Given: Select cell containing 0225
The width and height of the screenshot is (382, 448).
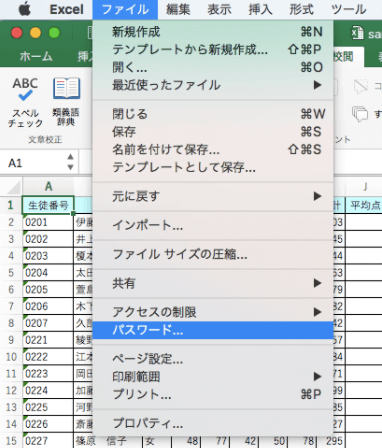Looking at the screenshot, I should coord(48,407).
